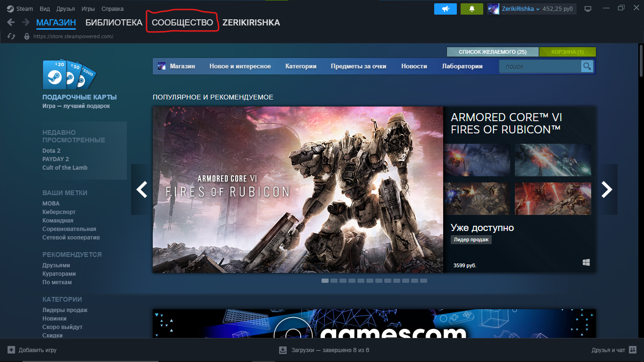Open recommendations by Друзьями

click(x=56, y=265)
